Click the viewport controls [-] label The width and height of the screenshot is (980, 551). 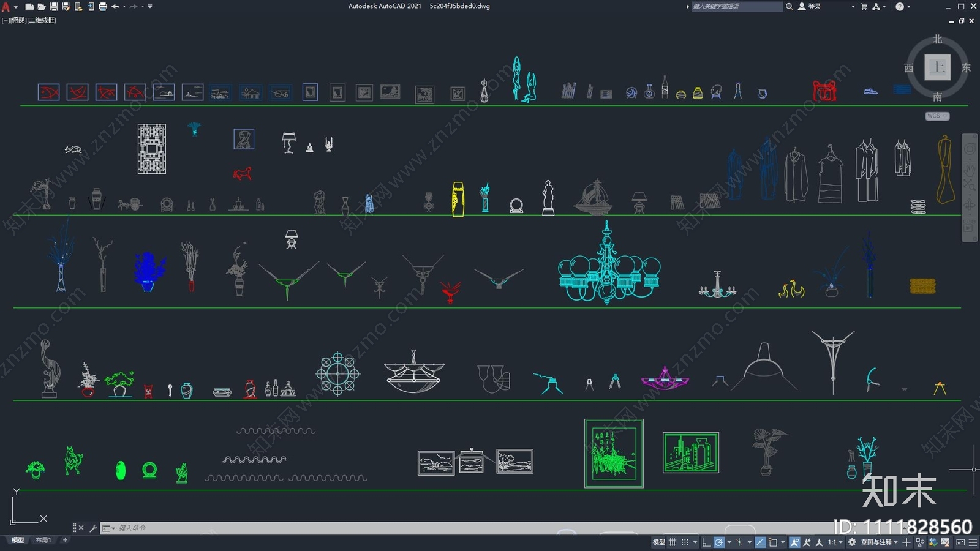[6, 20]
